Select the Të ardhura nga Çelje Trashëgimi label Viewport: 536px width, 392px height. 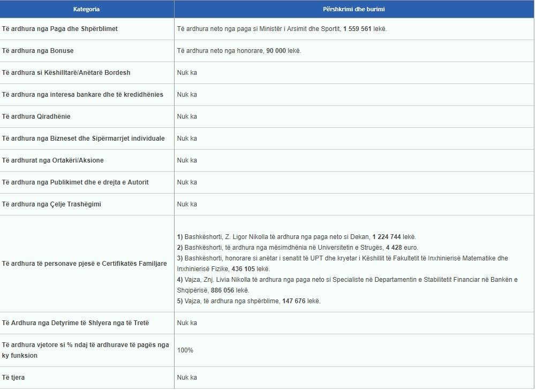pyautogui.click(x=51, y=204)
